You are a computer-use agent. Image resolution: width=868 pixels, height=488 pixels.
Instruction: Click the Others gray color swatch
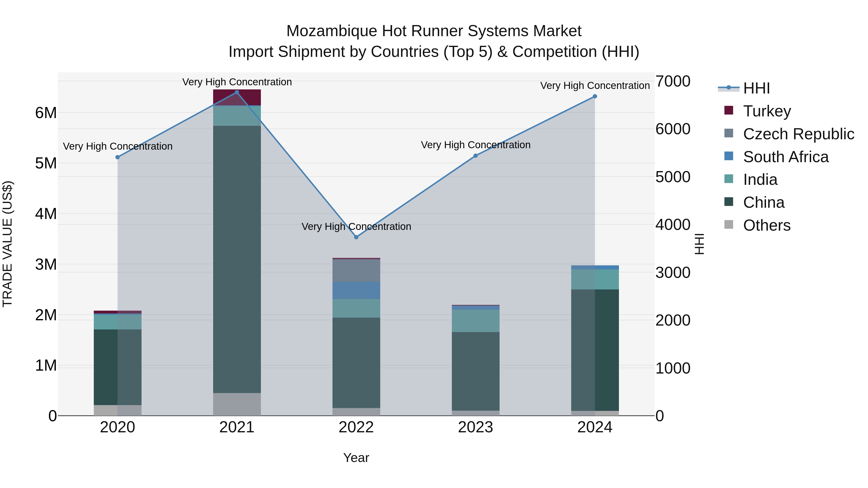tap(728, 225)
